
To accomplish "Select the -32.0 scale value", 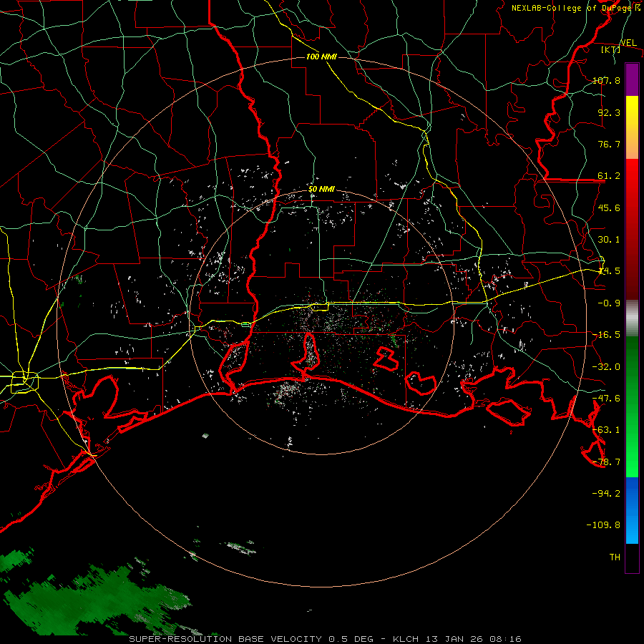I will (x=606, y=367).
